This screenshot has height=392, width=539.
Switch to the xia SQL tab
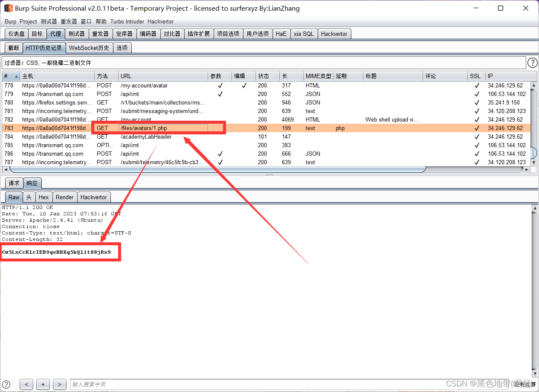[x=304, y=34]
